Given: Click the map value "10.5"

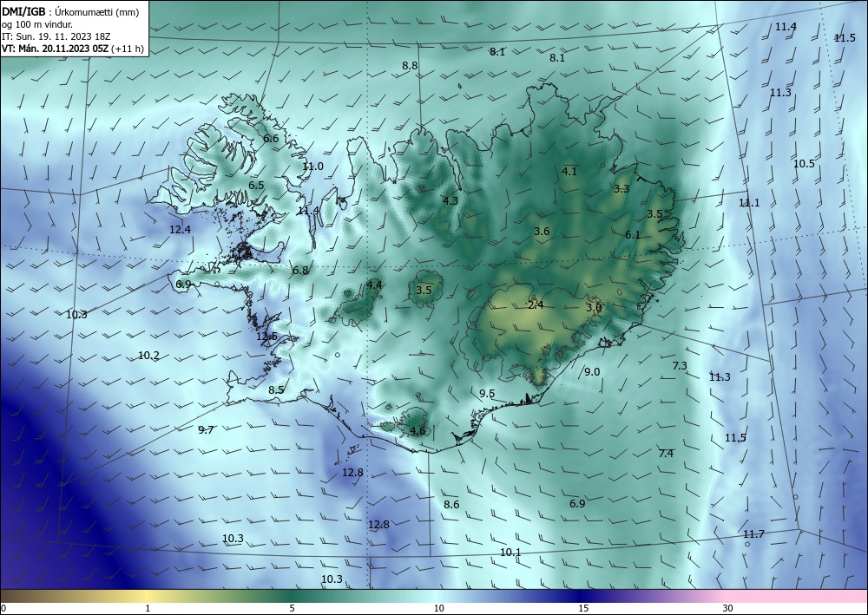Looking at the screenshot, I should [804, 164].
